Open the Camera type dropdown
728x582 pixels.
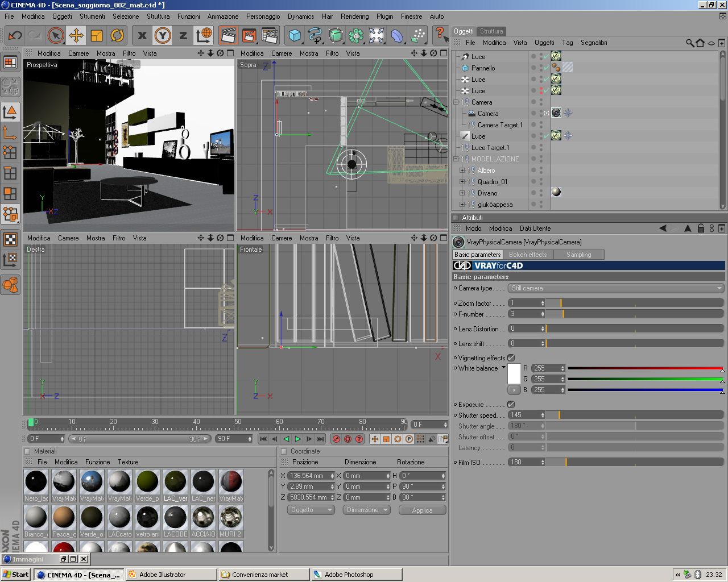(616, 288)
